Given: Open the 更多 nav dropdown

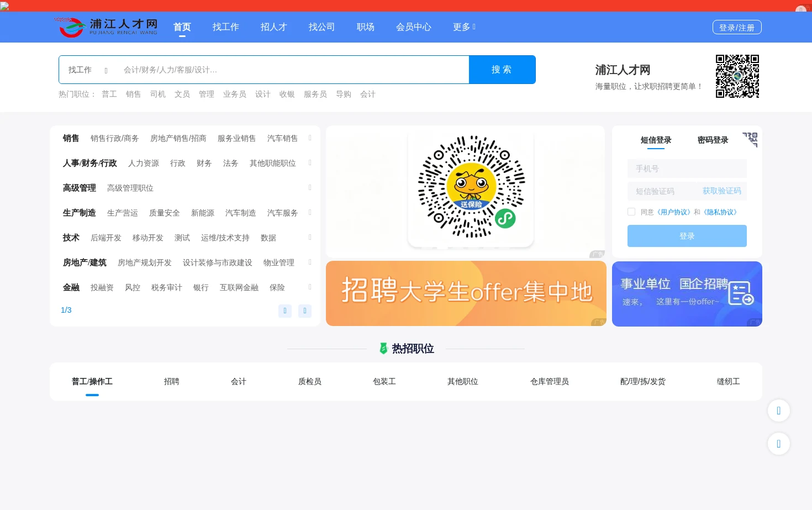Looking at the screenshot, I should (464, 27).
